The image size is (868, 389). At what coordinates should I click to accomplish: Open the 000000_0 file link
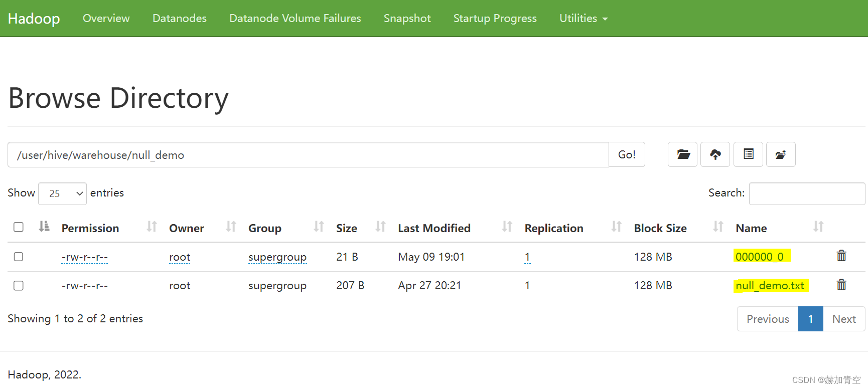tap(759, 257)
